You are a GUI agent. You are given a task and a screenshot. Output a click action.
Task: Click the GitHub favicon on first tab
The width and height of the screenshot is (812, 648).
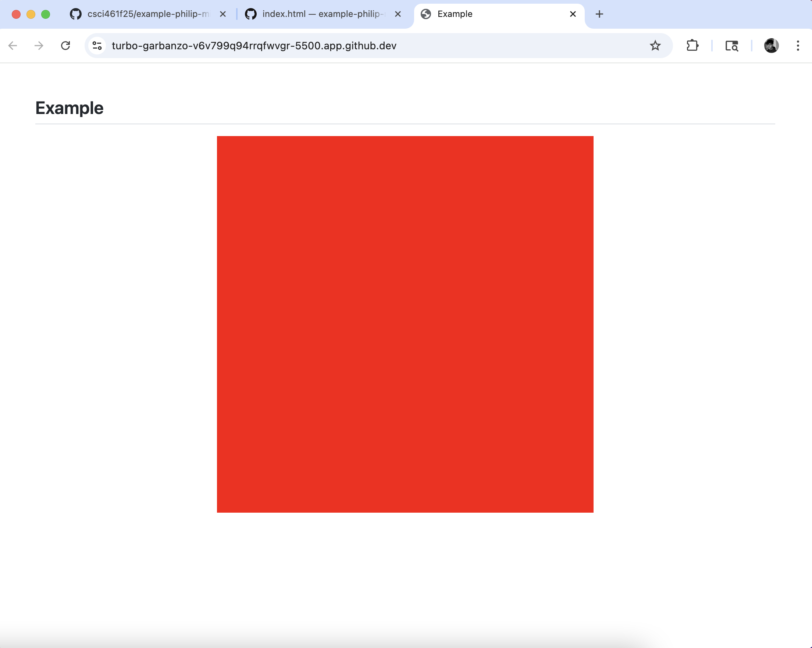pos(76,14)
